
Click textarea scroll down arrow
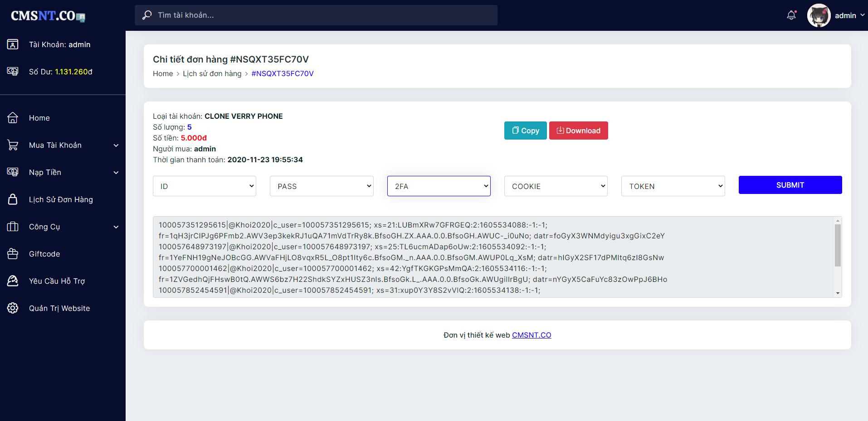pyautogui.click(x=838, y=293)
